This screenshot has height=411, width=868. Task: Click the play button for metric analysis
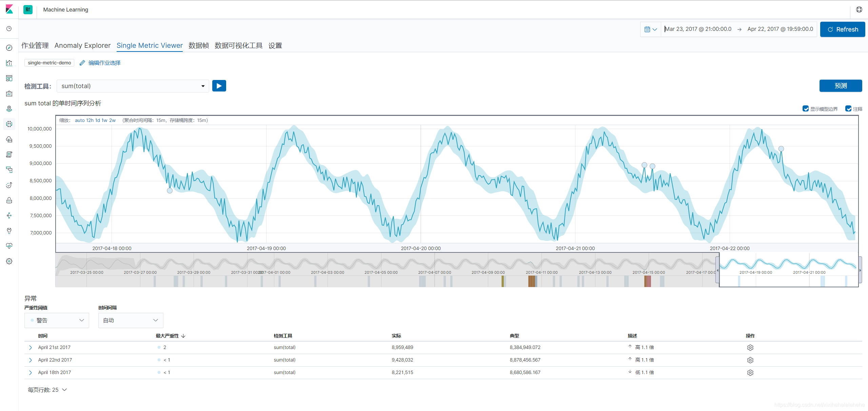coord(219,86)
